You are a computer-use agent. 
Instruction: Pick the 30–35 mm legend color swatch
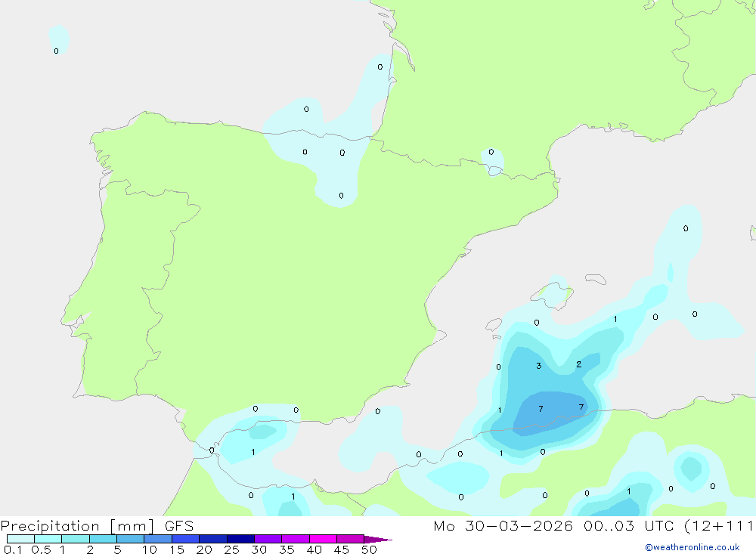tap(268, 539)
